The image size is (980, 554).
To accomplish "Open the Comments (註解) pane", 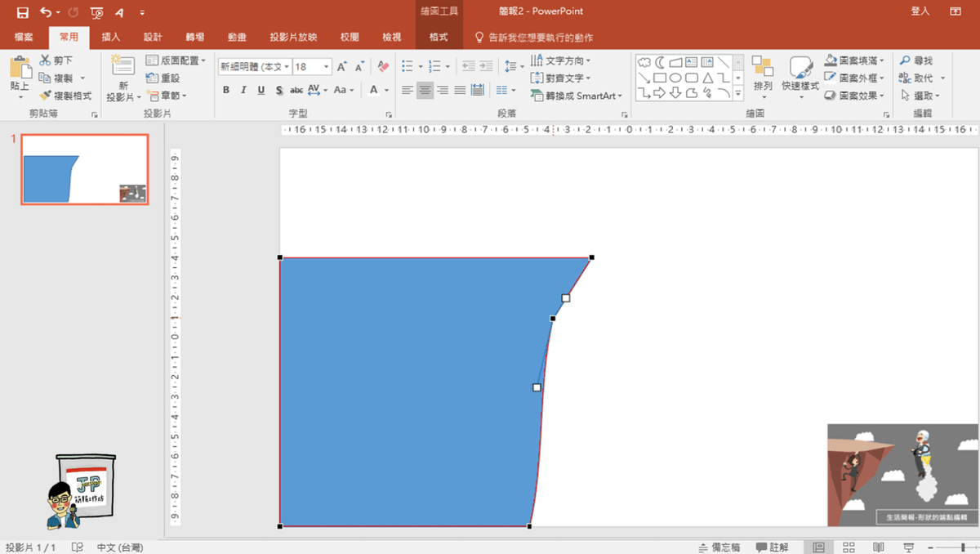I will tap(773, 547).
